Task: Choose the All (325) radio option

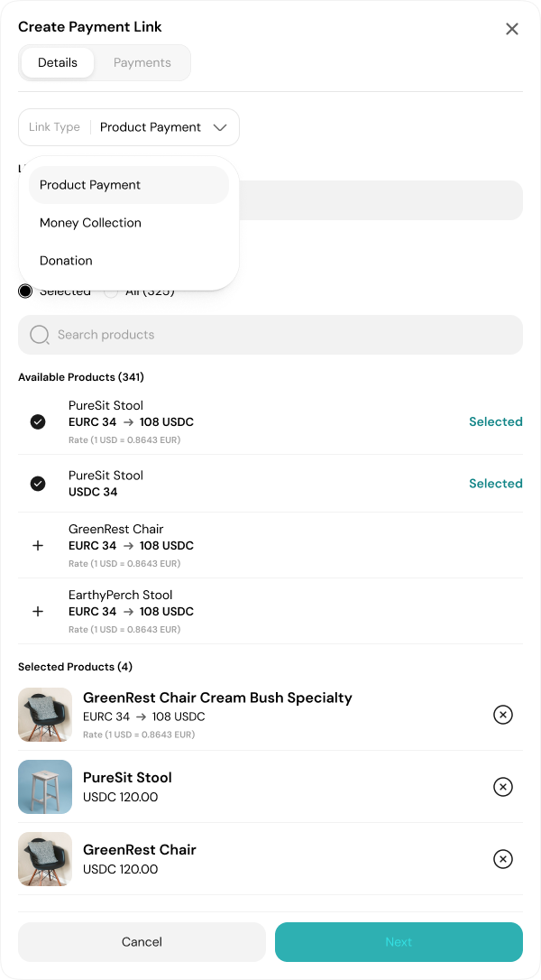Action: point(110,291)
